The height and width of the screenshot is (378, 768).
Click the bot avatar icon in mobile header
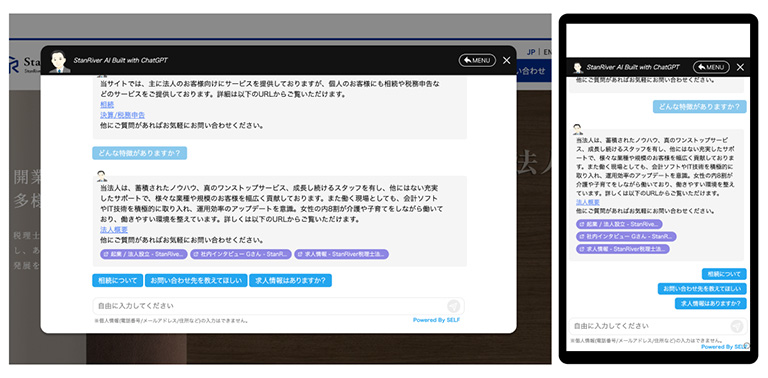coord(578,68)
